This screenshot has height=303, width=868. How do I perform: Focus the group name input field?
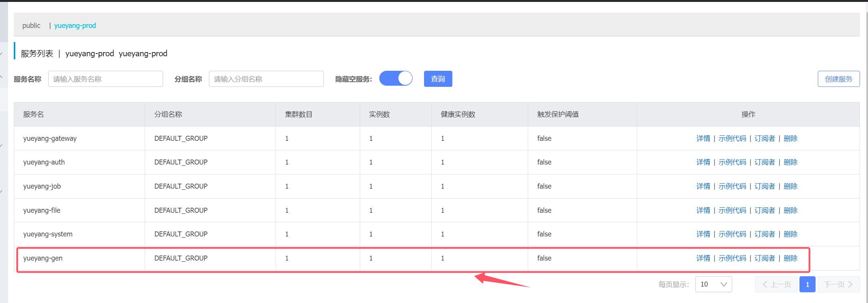coord(266,79)
